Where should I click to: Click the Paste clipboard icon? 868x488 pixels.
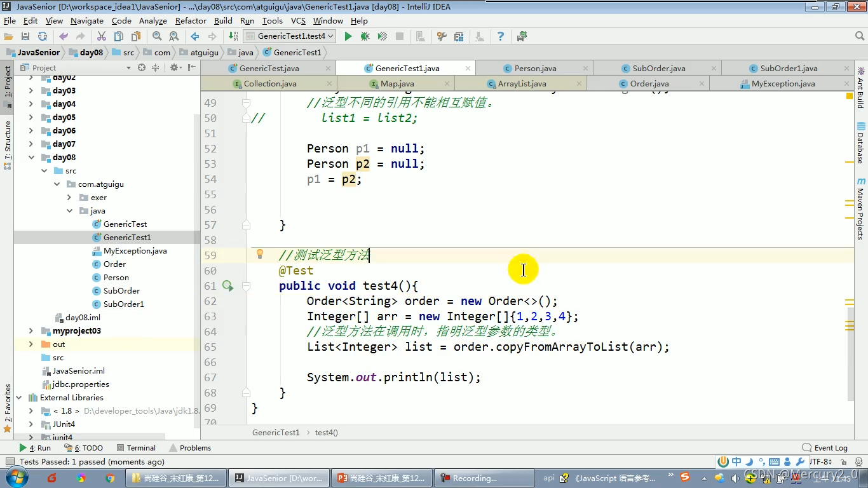click(135, 36)
